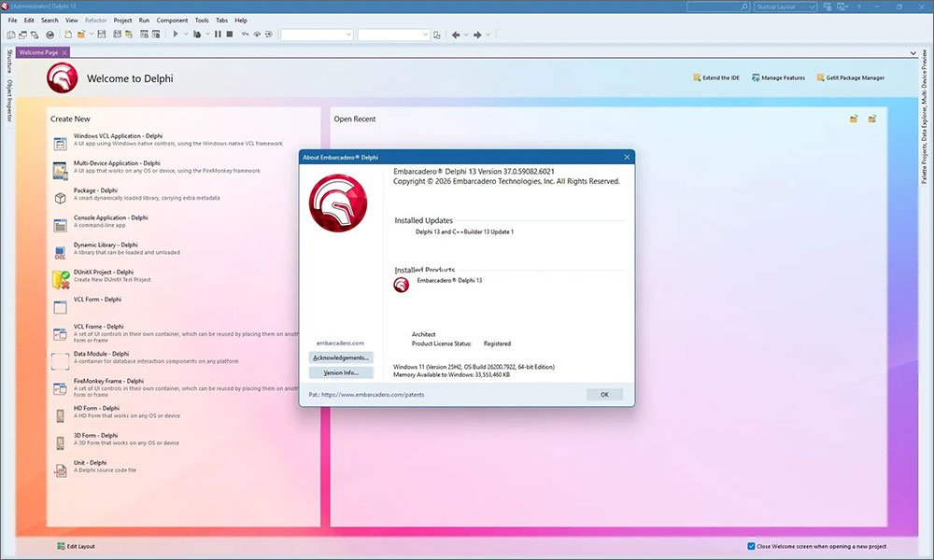Toggle the Close Welcome screen checkbox
Viewport: 934px width, 560px height.
750,546
